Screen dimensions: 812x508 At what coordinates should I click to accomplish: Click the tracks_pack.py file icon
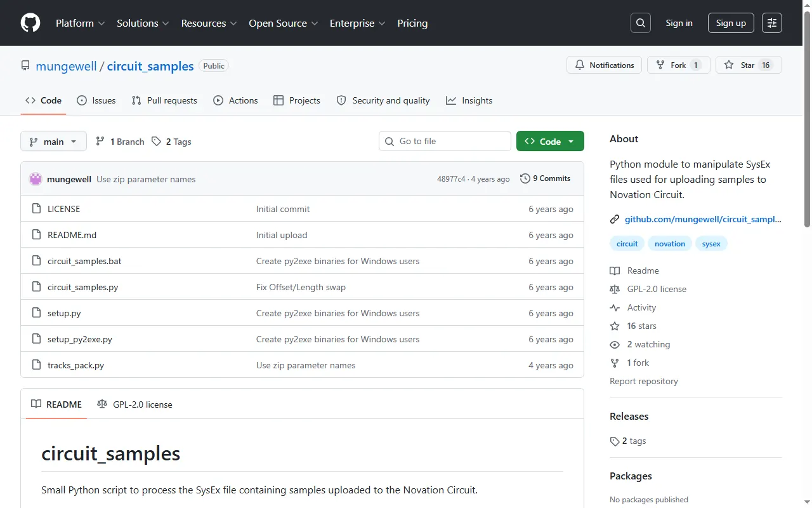pyautogui.click(x=36, y=365)
